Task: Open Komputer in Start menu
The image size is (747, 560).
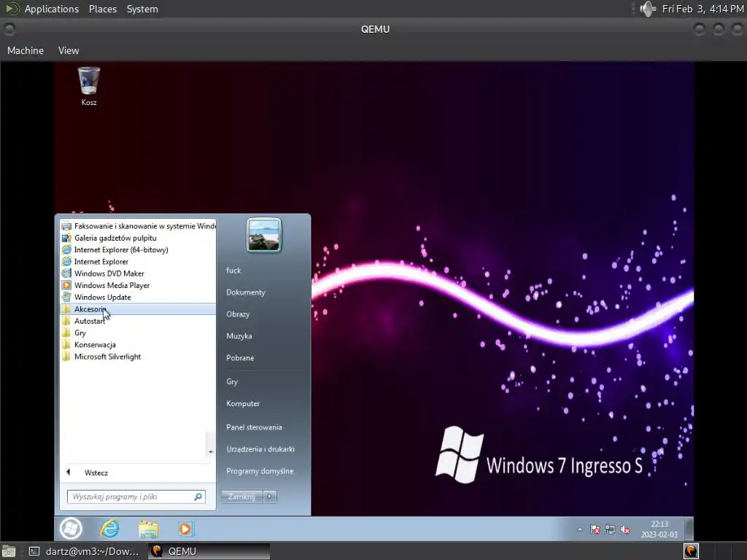Action: [x=243, y=404]
